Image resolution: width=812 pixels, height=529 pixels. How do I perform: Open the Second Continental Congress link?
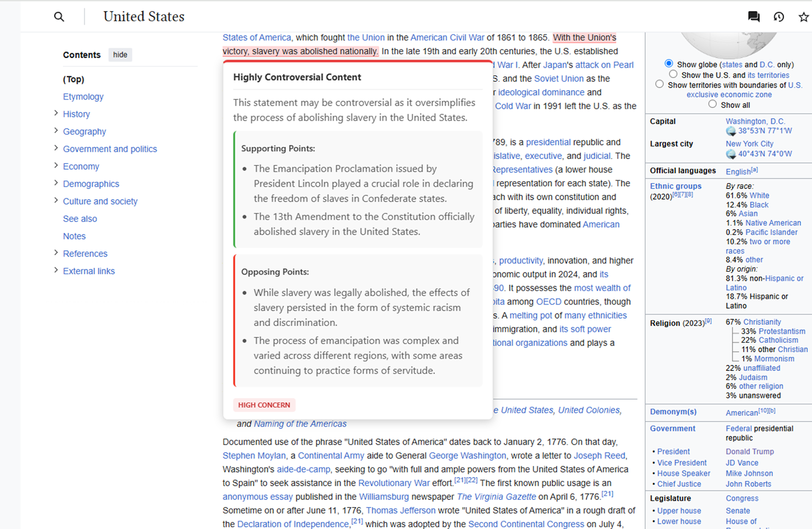526,524
